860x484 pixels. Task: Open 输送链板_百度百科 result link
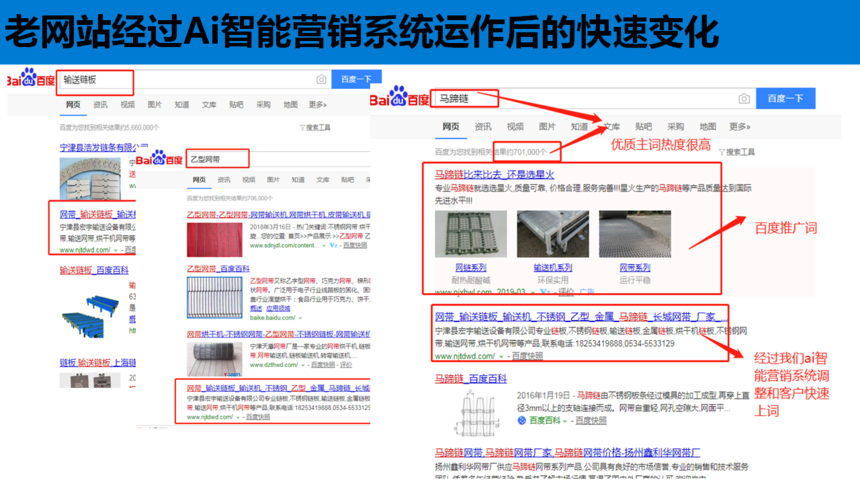[94, 270]
